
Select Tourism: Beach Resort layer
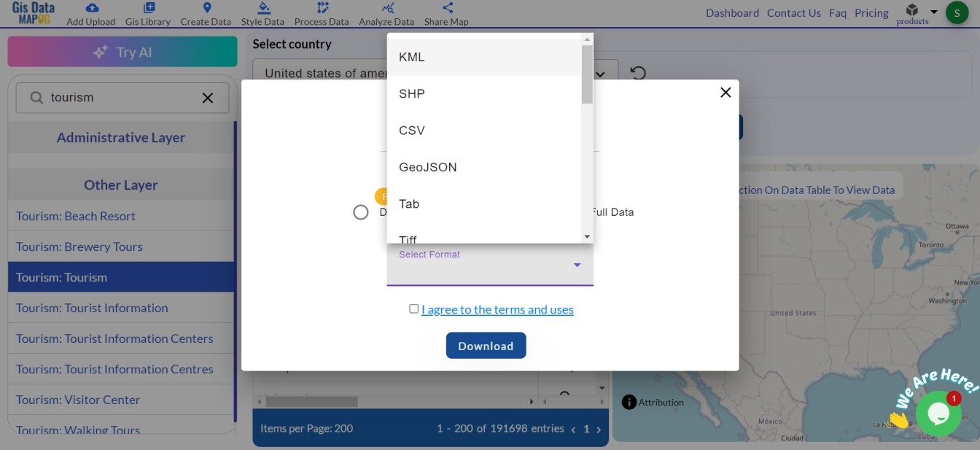pyautogui.click(x=121, y=216)
